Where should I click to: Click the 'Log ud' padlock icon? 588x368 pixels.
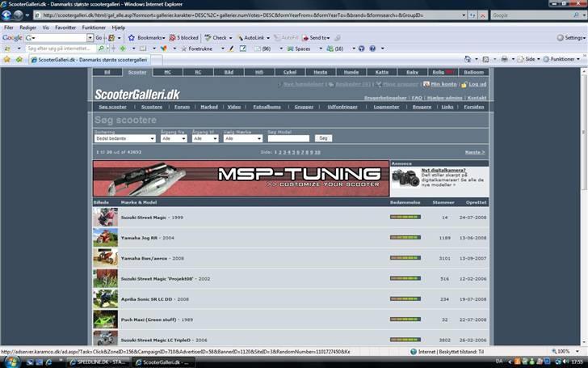coord(464,84)
